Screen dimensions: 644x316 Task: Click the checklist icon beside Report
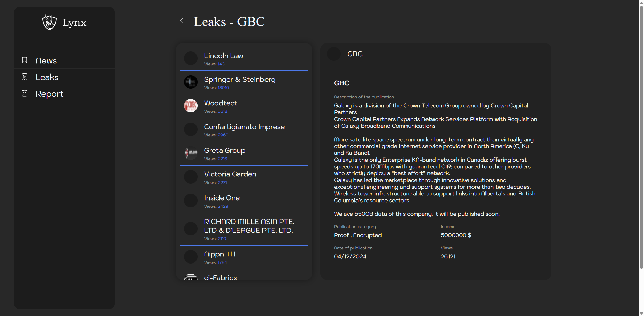(25, 93)
